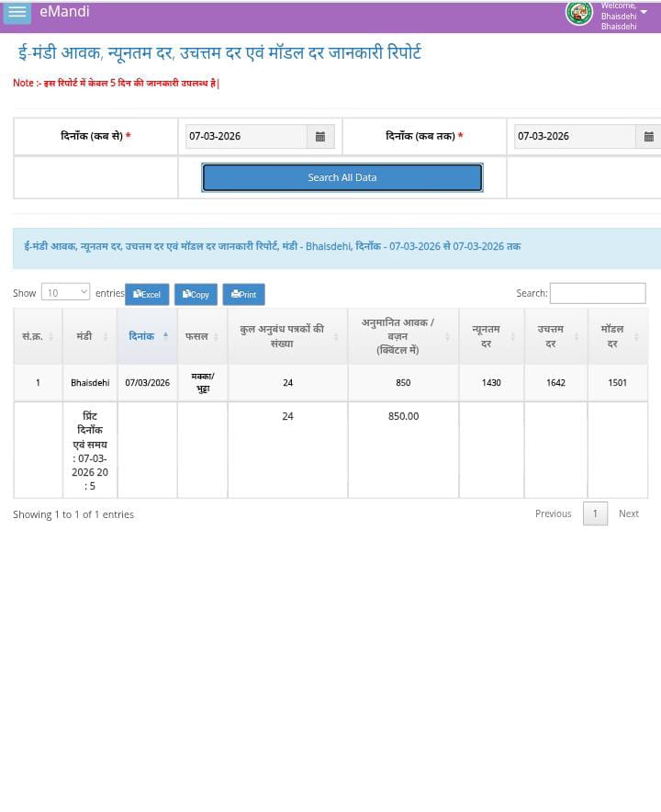Open the Show entries count dropdown
The image size is (661, 812).
(65, 292)
